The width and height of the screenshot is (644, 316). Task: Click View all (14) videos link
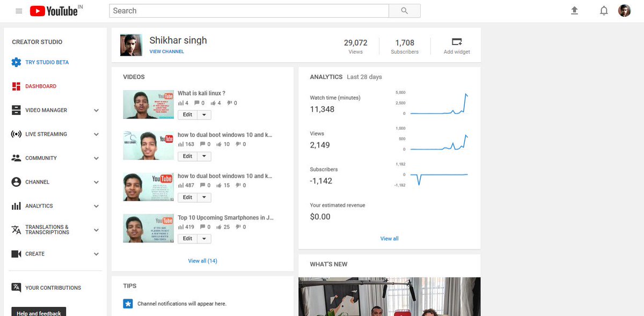point(202,261)
